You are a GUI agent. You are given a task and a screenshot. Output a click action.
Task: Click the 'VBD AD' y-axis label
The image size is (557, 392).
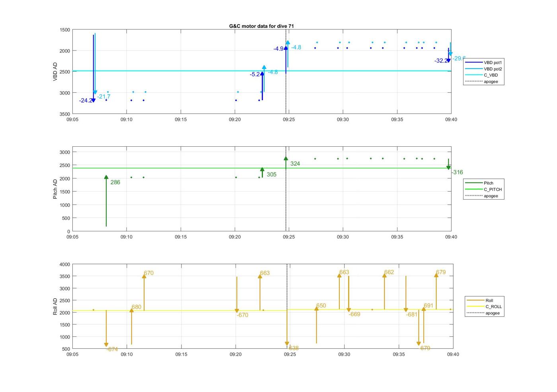tap(55, 72)
